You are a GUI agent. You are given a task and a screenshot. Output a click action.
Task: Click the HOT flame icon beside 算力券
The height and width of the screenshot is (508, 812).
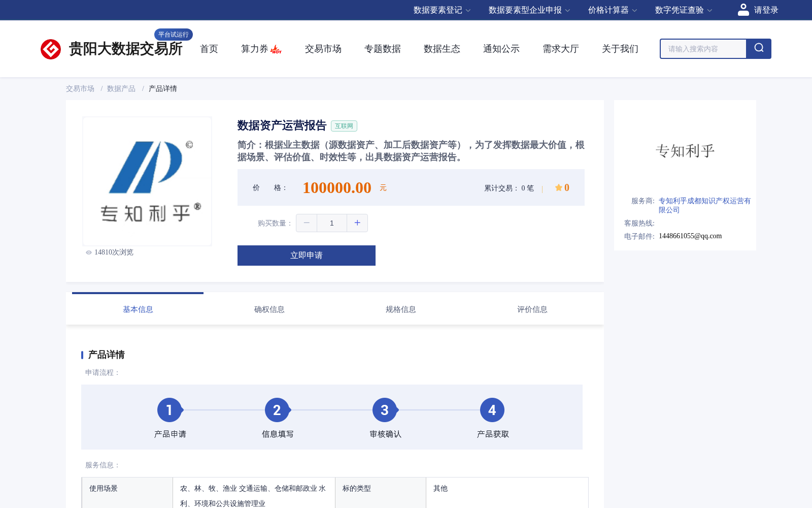[x=276, y=49]
